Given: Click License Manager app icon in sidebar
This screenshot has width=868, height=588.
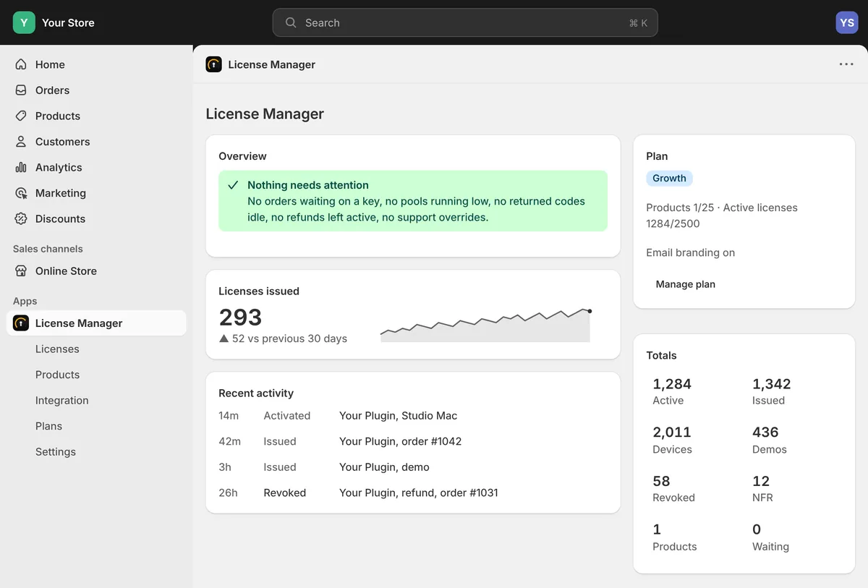Looking at the screenshot, I should pos(21,323).
